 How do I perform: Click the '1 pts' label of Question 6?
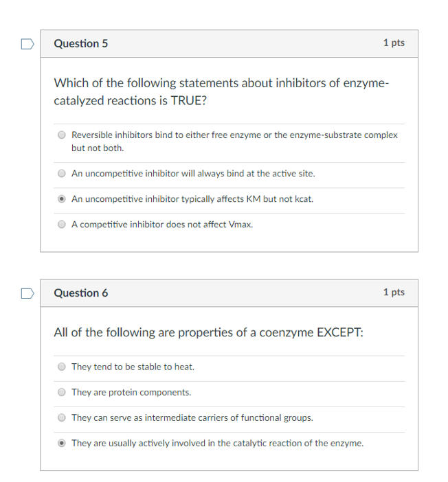pyautogui.click(x=394, y=292)
